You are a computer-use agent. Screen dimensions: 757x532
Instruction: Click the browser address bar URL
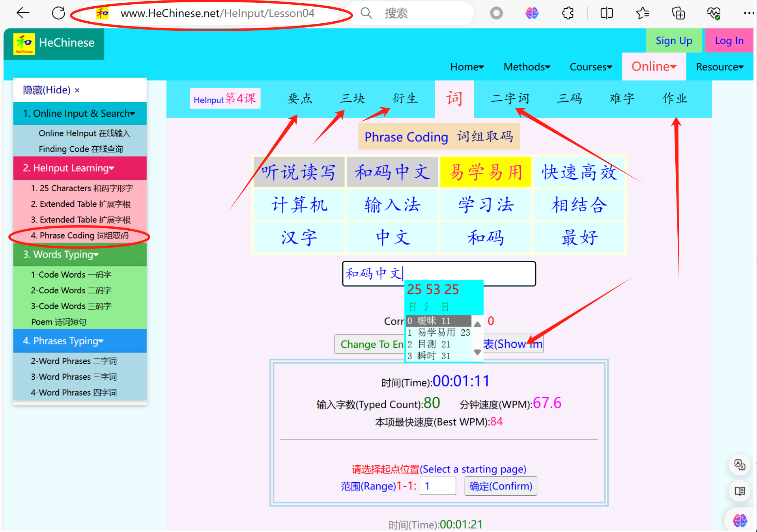coord(217,13)
